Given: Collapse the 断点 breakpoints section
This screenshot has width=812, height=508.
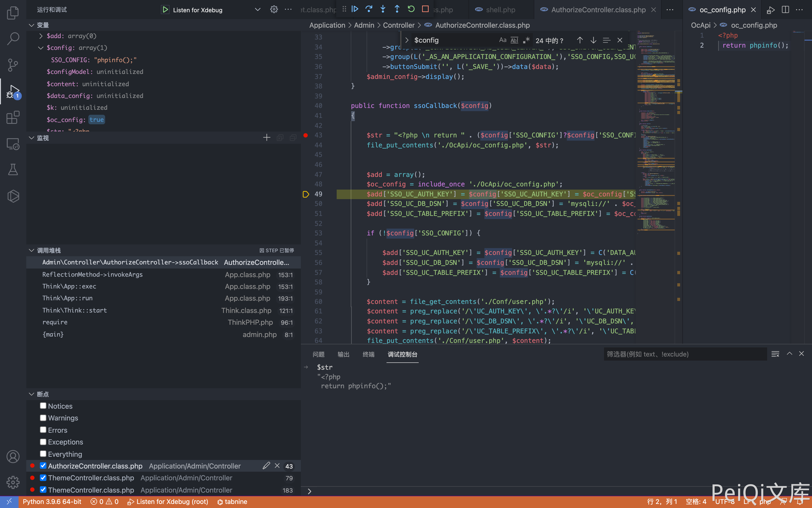Looking at the screenshot, I should pyautogui.click(x=31, y=394).
